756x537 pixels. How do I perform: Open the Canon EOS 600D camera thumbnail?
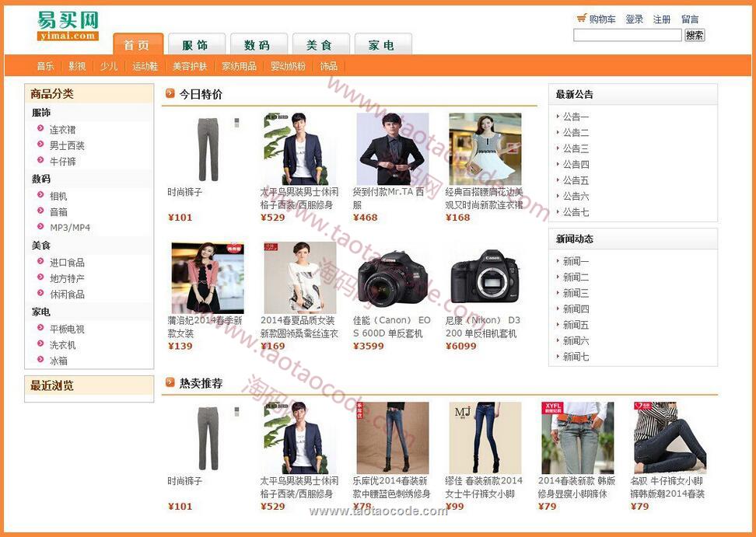pos(392,277)
